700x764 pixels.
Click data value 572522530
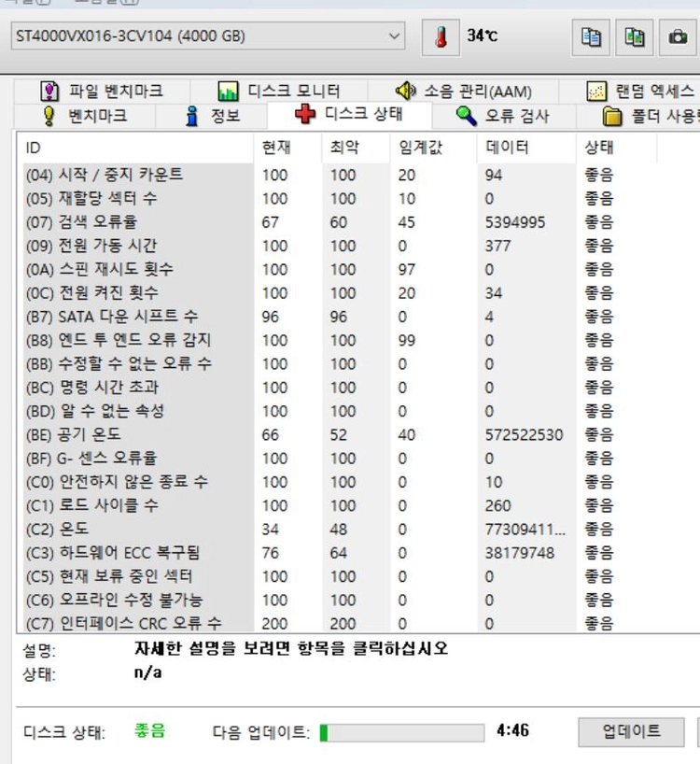[524, 435]
